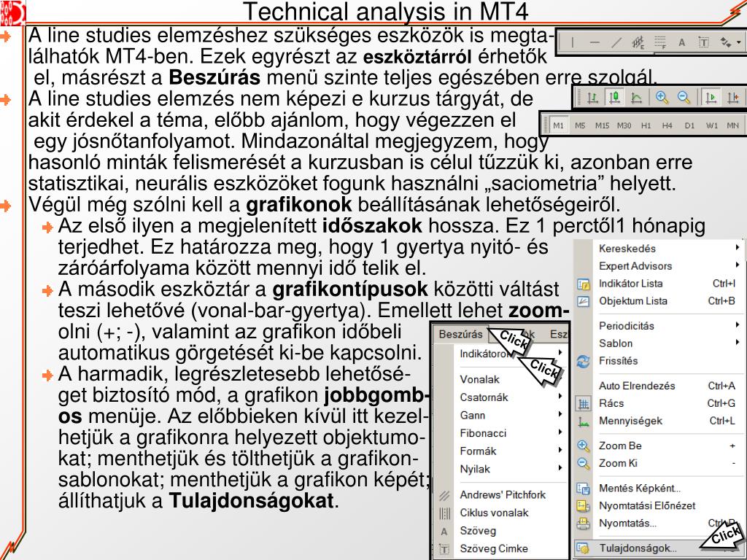Select the M30 timeframe button

tap(624, 125)
